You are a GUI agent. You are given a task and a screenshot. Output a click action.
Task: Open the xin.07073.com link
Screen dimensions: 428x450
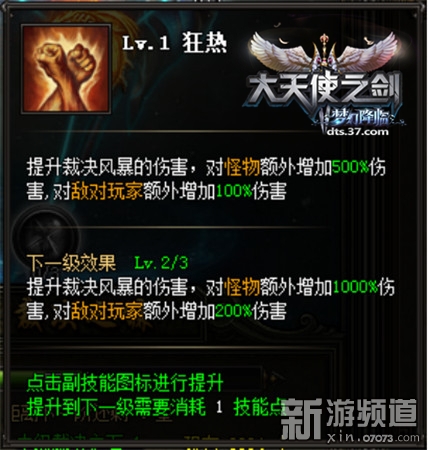click(x=373, y=437)
